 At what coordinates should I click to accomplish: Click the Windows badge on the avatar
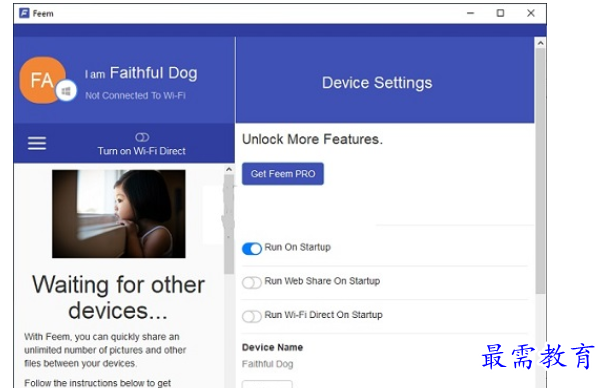(x=66, y=92)
